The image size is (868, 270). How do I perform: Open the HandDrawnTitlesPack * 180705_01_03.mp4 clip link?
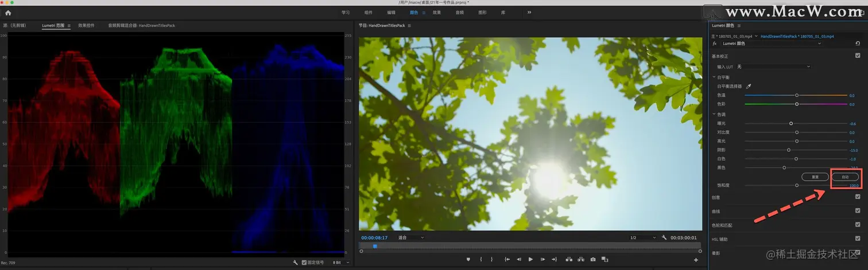pyautogui.click(x=797, y=36)
